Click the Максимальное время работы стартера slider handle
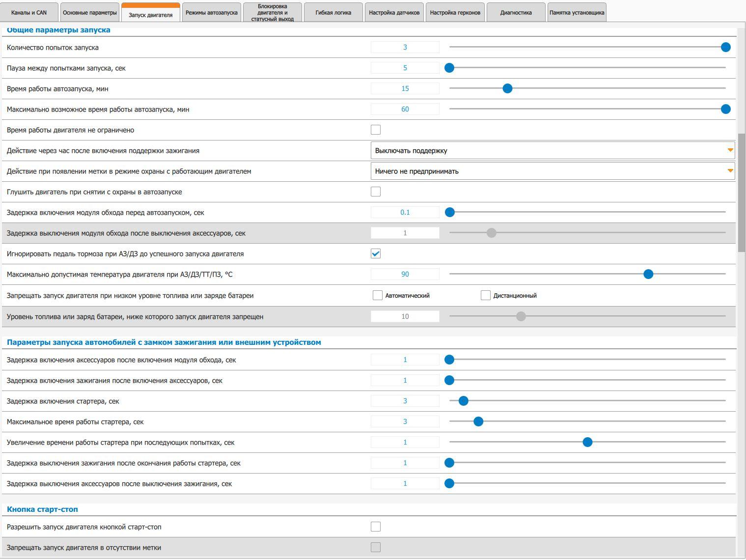 [x=478, y=421]
